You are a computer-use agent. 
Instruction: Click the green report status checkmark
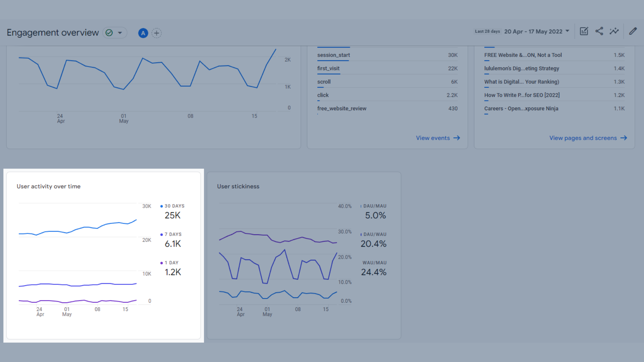109,33
